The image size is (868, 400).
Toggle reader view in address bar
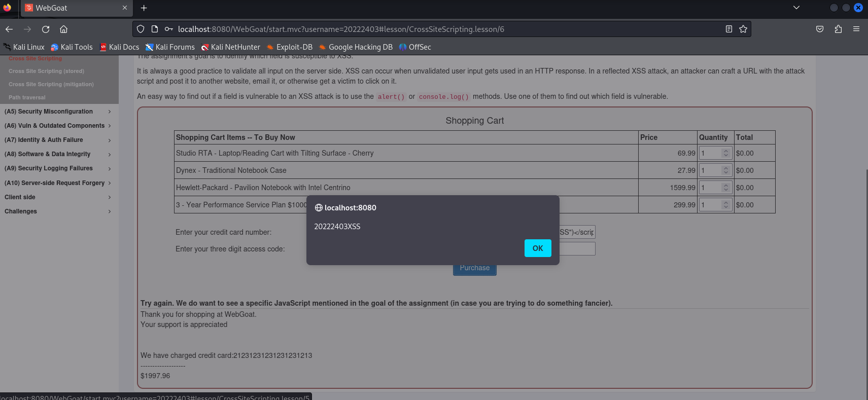coord(729,29)
